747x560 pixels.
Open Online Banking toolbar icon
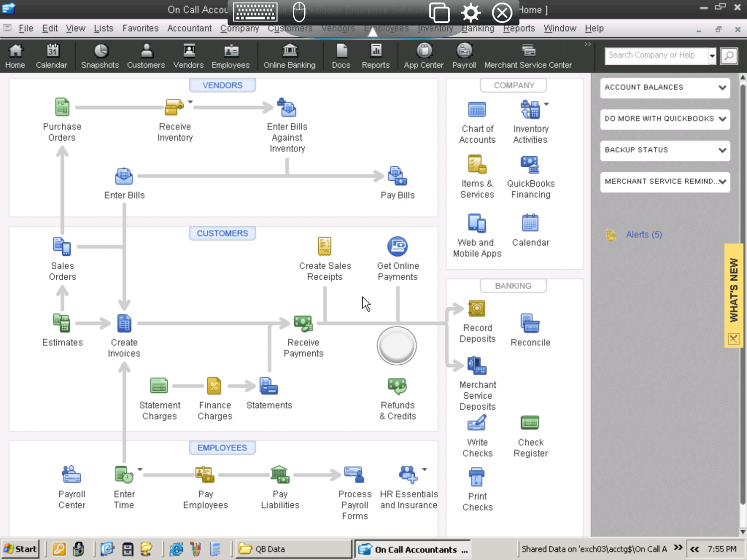point(289,56)
